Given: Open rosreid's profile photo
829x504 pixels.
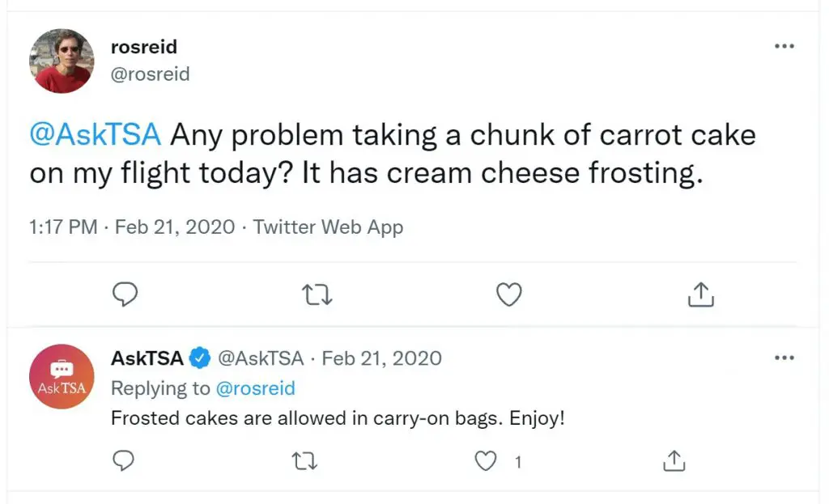Looking at the screenshot, I should (62, 61).
